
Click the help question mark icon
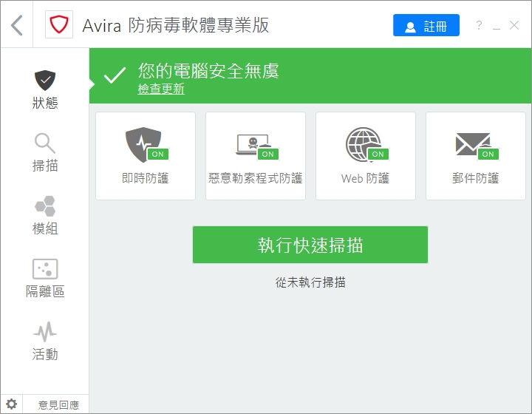click(x=479, y=26)
